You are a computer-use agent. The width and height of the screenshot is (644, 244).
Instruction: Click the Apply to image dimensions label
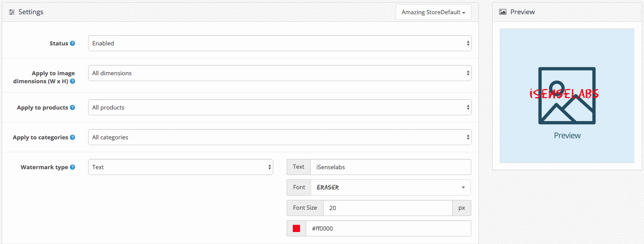coord(44,77)
